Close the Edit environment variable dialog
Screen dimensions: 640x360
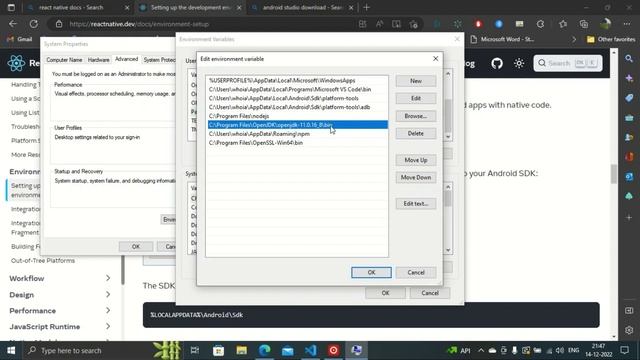436,59
